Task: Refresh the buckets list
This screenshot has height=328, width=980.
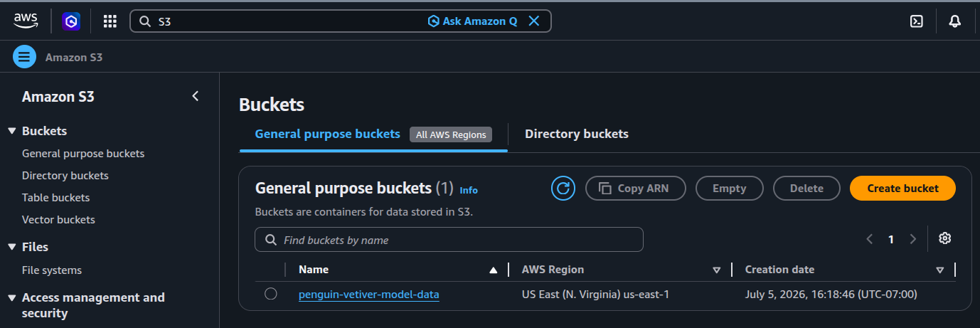Action: click(x=563, y=189)
